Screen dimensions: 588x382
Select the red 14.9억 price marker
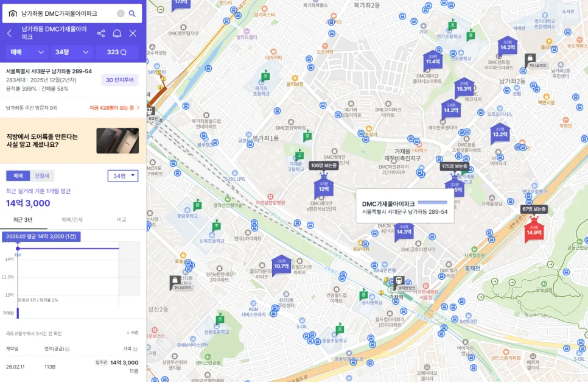pos(534,230)
